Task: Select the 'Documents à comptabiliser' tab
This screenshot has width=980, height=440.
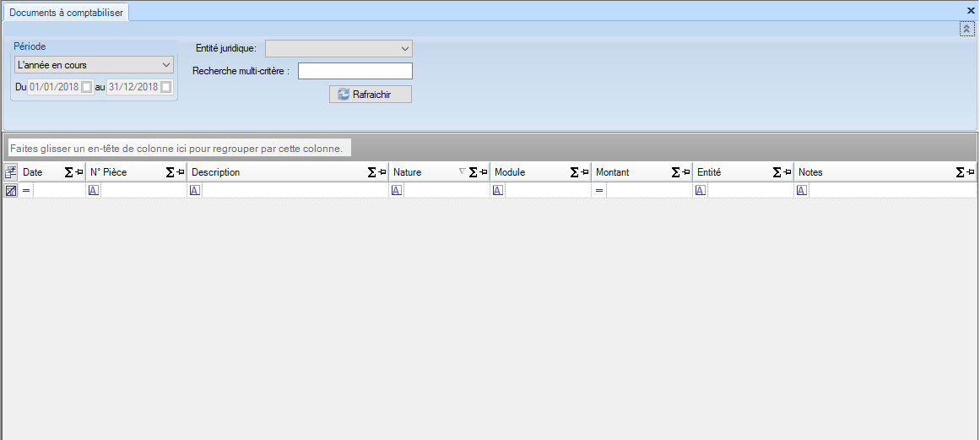Action: (x=66, y=13)
